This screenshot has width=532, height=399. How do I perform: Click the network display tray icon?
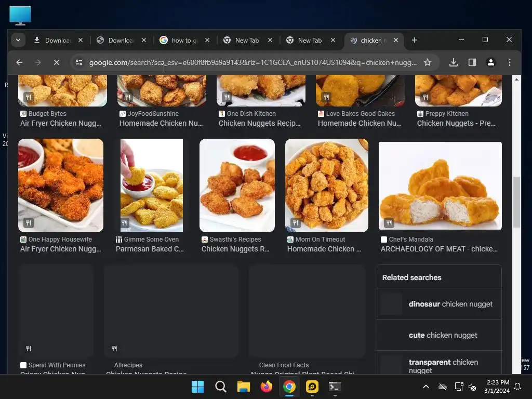[x=459, y=387]
